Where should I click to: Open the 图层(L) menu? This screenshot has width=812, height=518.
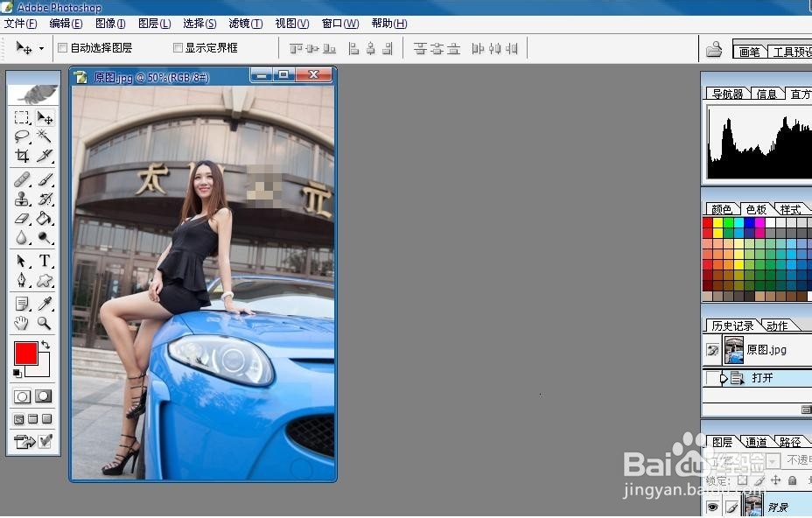tap(154, 24)
